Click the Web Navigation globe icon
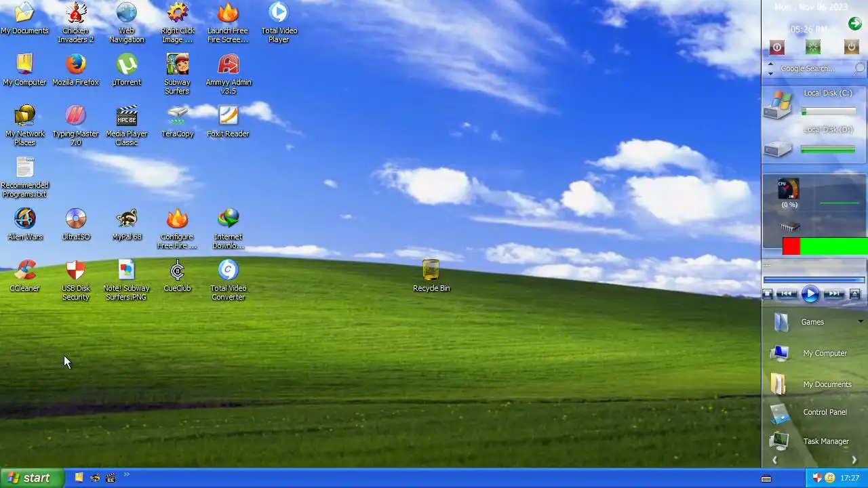This screenshot has height=488, width=868. (126, 22)
